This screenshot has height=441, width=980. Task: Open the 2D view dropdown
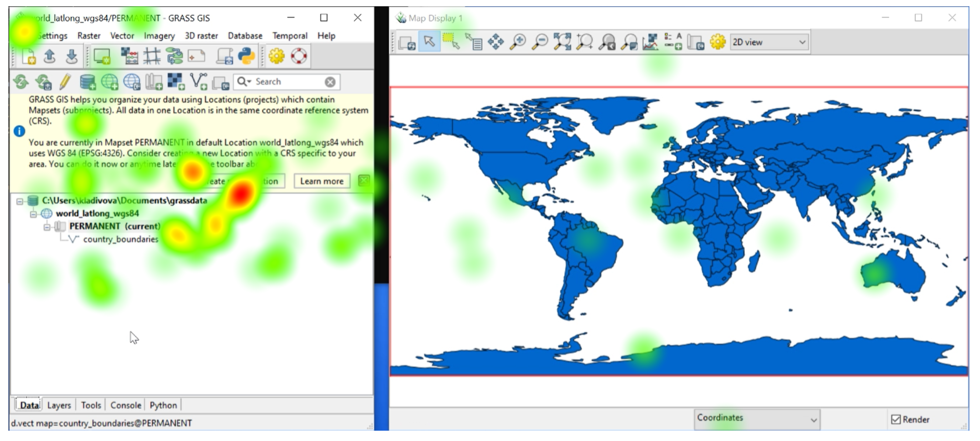pyautogui.click(x=769, y=42)
